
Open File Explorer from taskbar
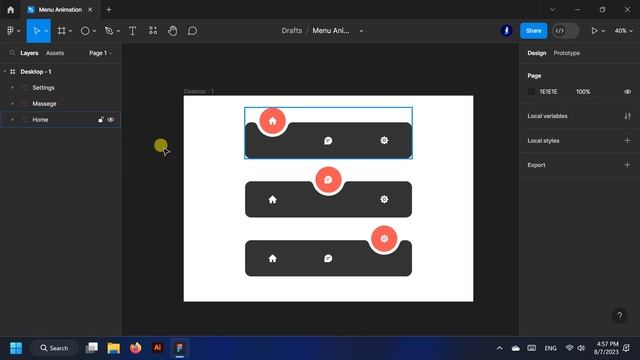(113, 348)
